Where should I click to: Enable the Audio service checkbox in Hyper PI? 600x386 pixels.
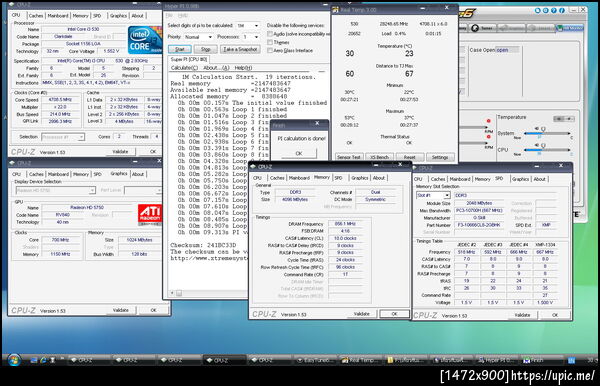pos(270,34)
